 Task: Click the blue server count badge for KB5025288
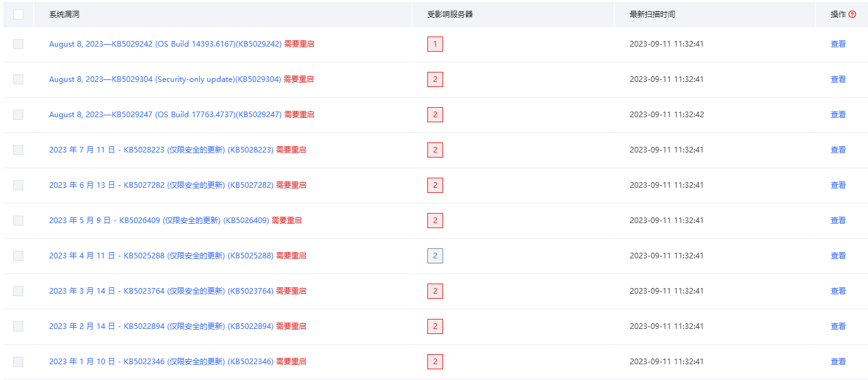[x=435, y=256]
